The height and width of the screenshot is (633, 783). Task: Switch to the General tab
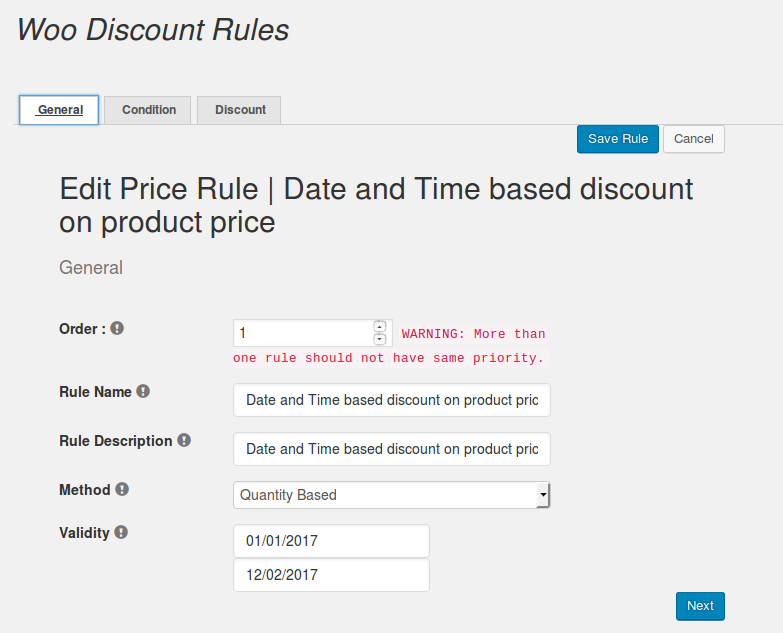pos(59,110)
